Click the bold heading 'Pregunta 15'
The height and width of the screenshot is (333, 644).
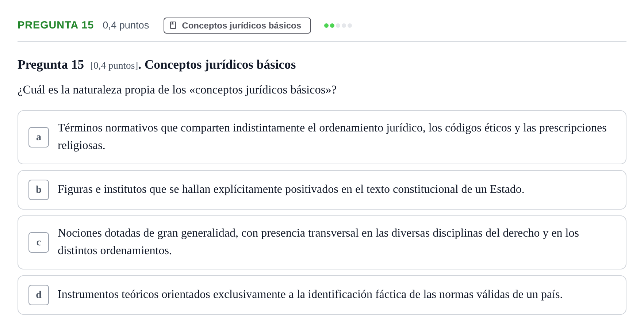click(x=51, y=65)
